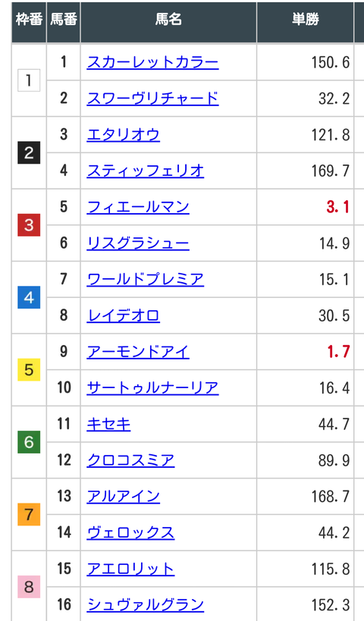This screenshot has height=621, width=364.
Task: Click the エタリオウ horse name
Action: point(123,135)
